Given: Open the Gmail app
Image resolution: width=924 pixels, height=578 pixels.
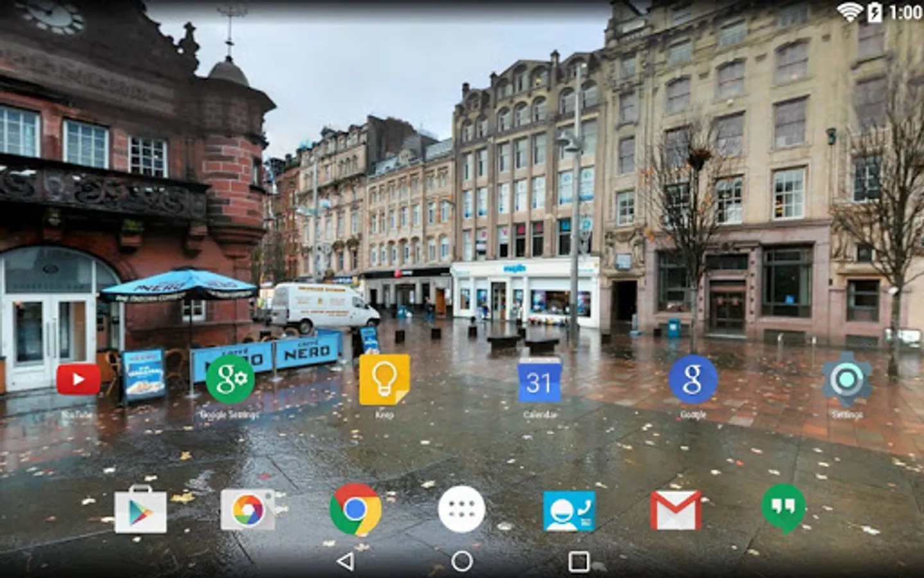Looking at the screenshot, I should point(676,511).
